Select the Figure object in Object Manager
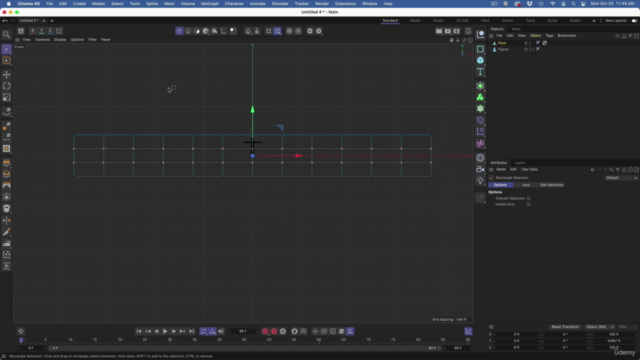This screenshot has width=640, height=360. (x=503, y=49)
